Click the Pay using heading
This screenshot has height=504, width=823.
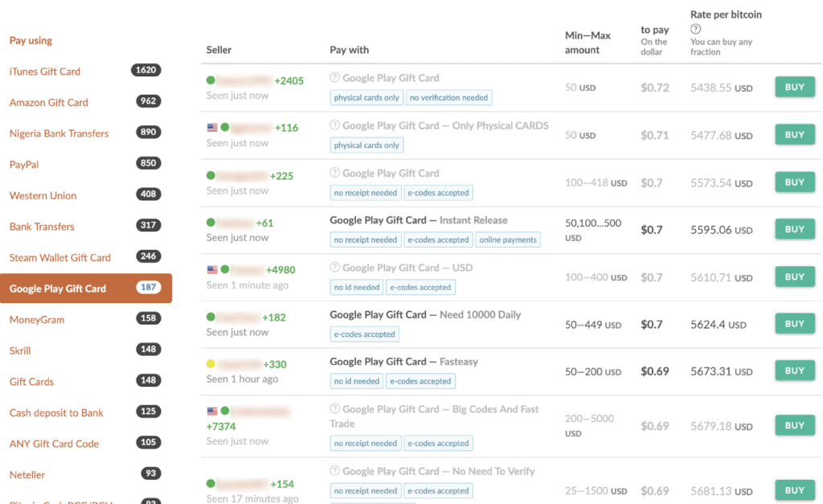(x=31, y=40)
